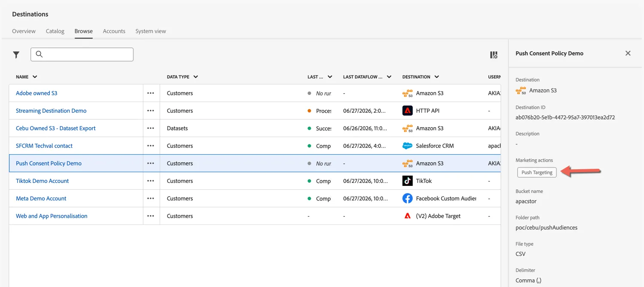This screenshot has height=287, width=644.
Task: Open Cebu Owned S3 - Dataset Export link
Action: pos(56,128)
